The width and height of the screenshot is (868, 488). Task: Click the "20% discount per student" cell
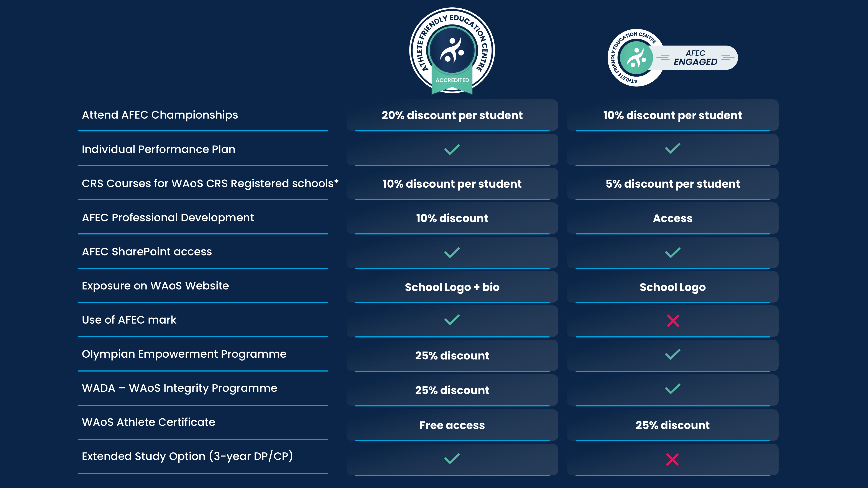pyautogui.click(x=452, y=115)
